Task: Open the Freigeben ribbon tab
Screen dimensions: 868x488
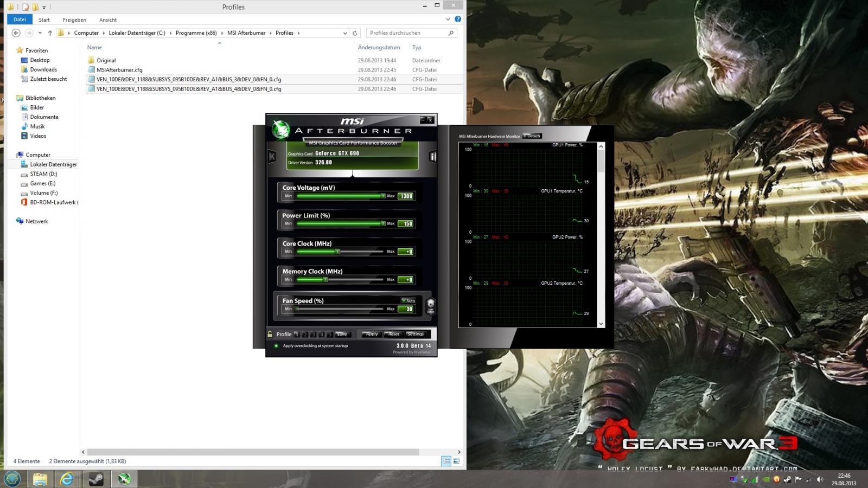Action: tap(74, 20)
